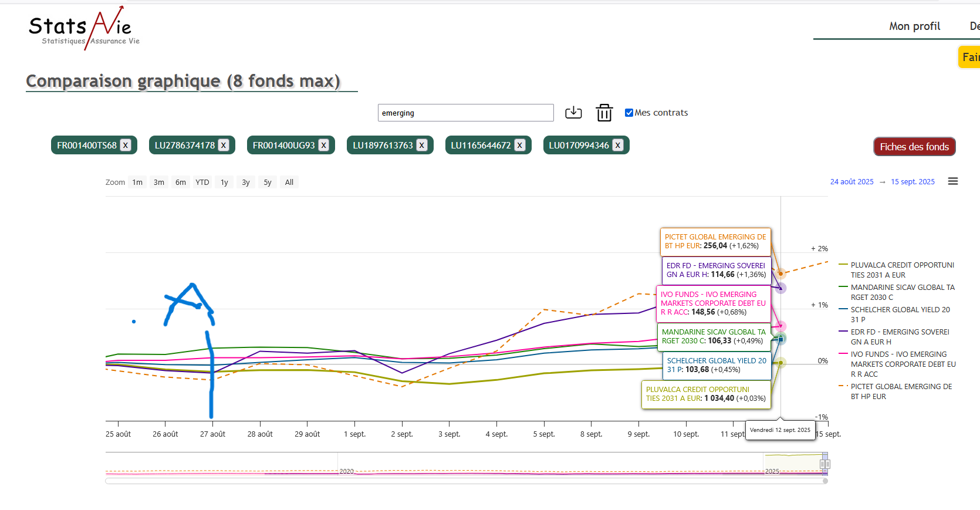Remove fund FR001400TS68 using its X
Viewport: 980px width, 510px height.
126,146
